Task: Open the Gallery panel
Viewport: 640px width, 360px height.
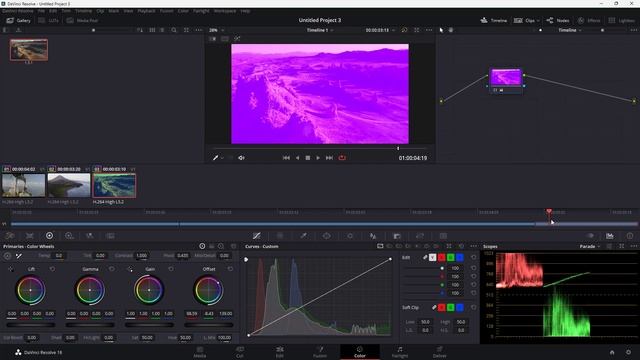Action: 18,20
